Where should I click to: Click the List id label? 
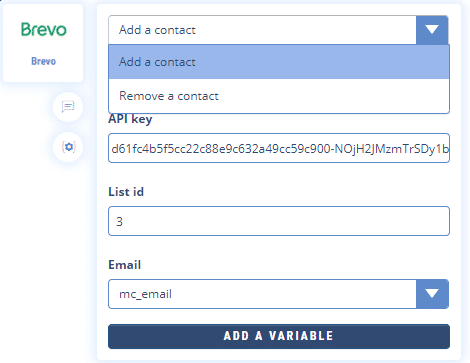pos(126,192)
